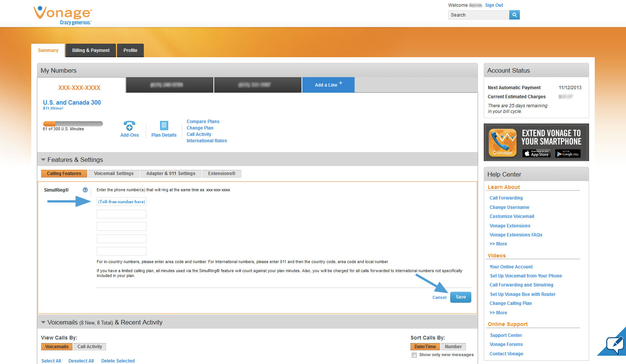This screenshot has height=364, width=626.
Task: Open the Billing & Payment tab
Action: point(91,50)
